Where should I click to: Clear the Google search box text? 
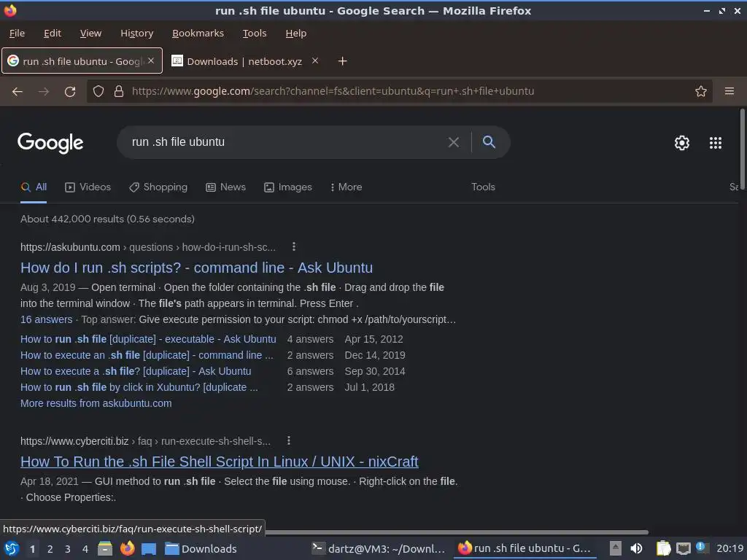(454, 142)
